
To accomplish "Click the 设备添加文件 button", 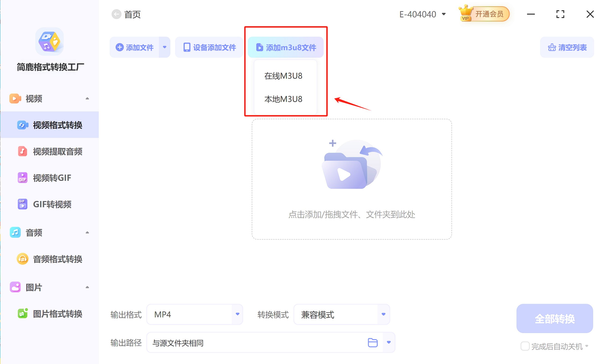I will tap(209, 47).
